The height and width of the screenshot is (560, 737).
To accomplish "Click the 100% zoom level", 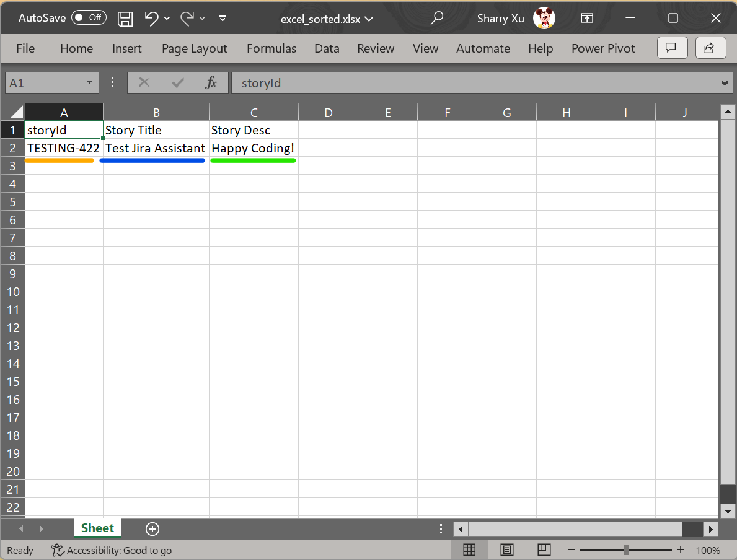I will coord(708,550).
